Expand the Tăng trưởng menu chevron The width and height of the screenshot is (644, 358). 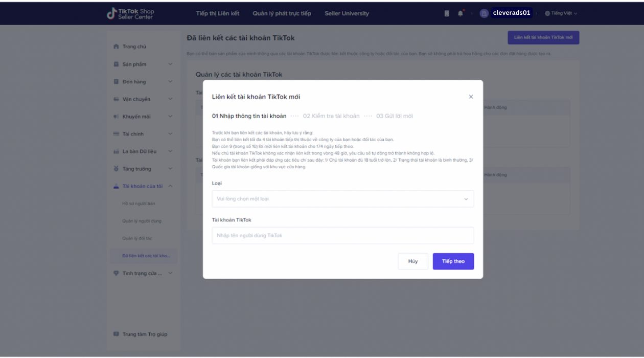pos(170,169)
